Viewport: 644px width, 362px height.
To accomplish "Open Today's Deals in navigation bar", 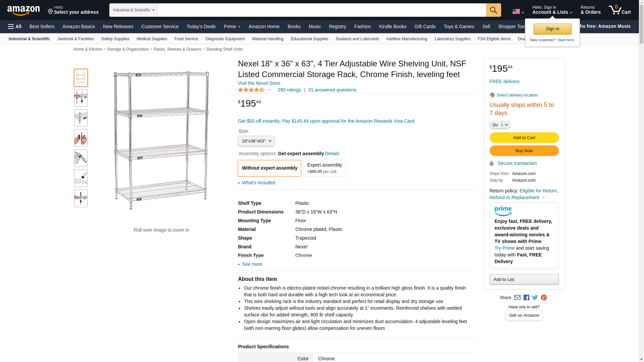I will point(201,26).
